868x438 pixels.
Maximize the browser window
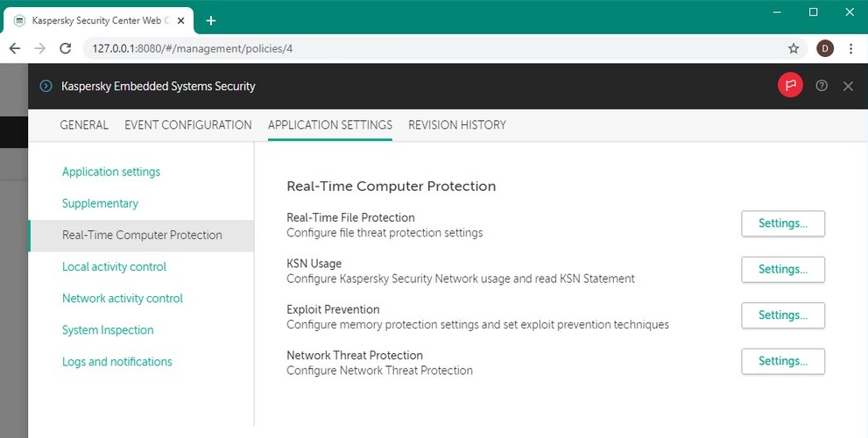[x=813, y=12]
